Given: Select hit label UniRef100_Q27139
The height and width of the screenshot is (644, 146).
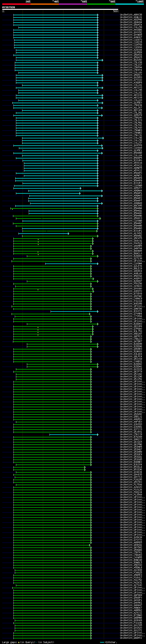Looking at the screenshot, I should pos(131,259).
